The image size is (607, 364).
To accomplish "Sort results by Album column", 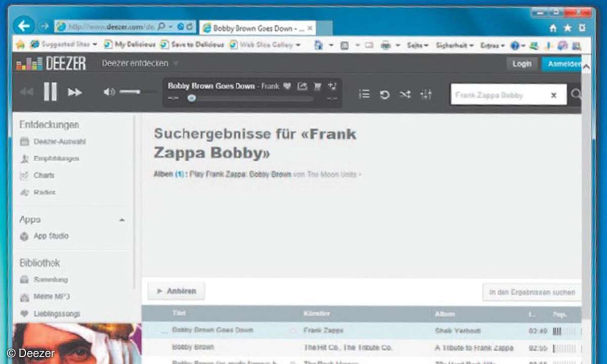I will (x=445, y=314).
